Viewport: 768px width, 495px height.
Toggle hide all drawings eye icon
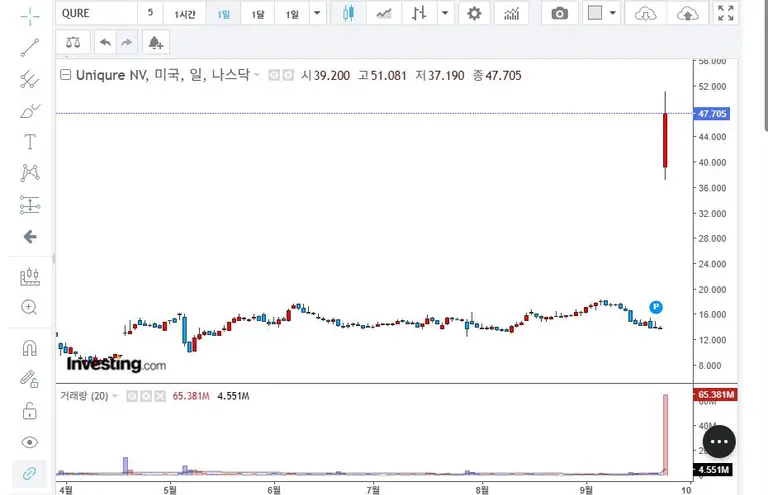pyautogui.click(x=30, y=442)
